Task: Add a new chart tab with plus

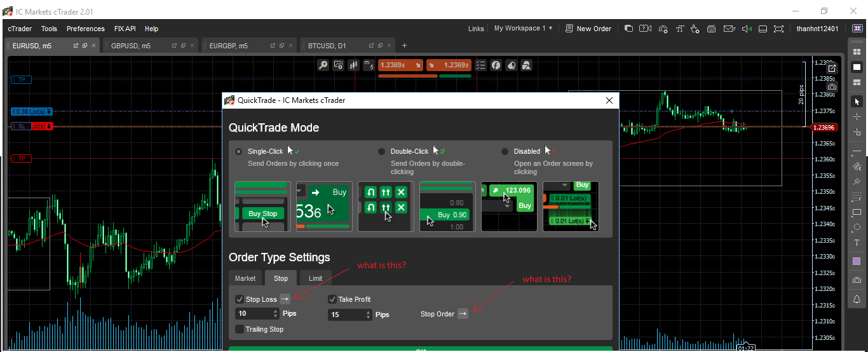Action: pyautogui.click(x=405, y=46)
